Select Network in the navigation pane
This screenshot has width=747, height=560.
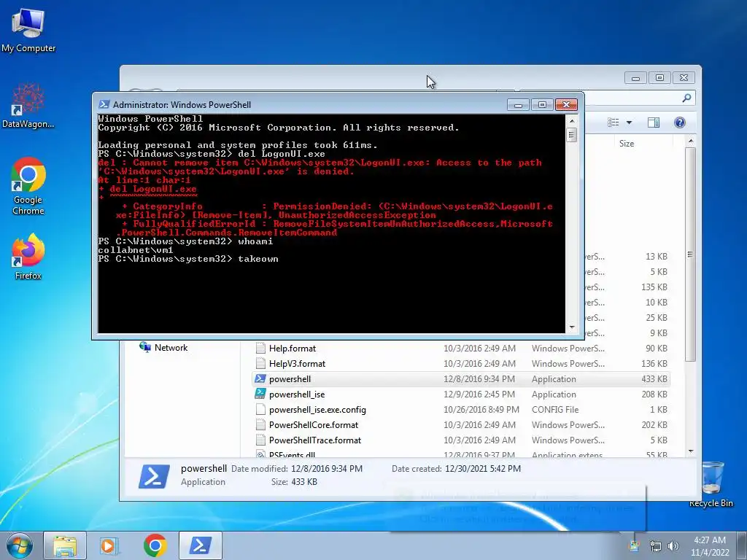(x=163, y=348)
